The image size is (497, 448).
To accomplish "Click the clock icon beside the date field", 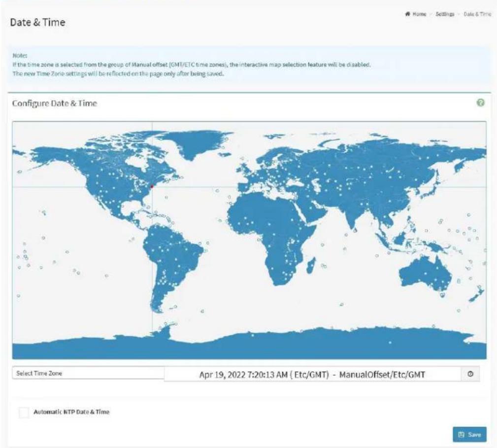I will (x=470, y=374).
